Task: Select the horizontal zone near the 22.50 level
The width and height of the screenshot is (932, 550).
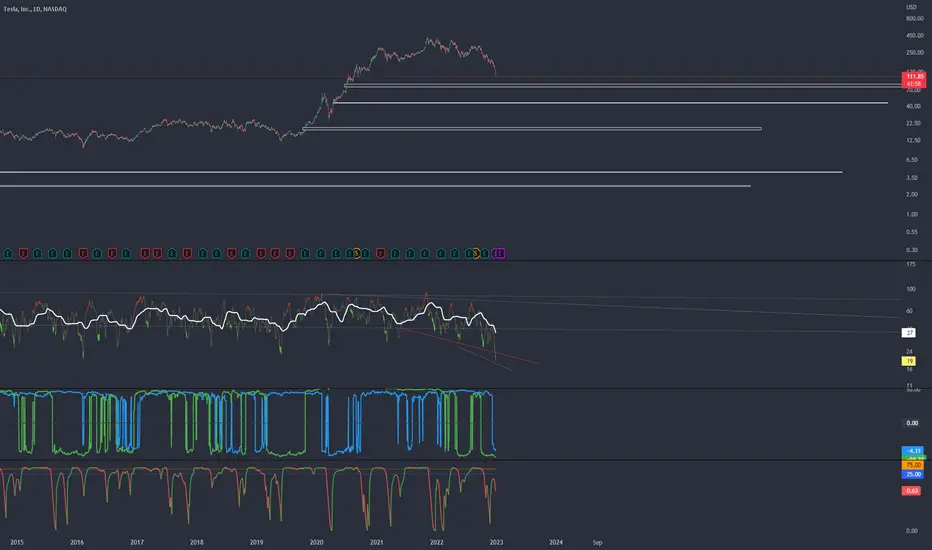Action: 532,128
